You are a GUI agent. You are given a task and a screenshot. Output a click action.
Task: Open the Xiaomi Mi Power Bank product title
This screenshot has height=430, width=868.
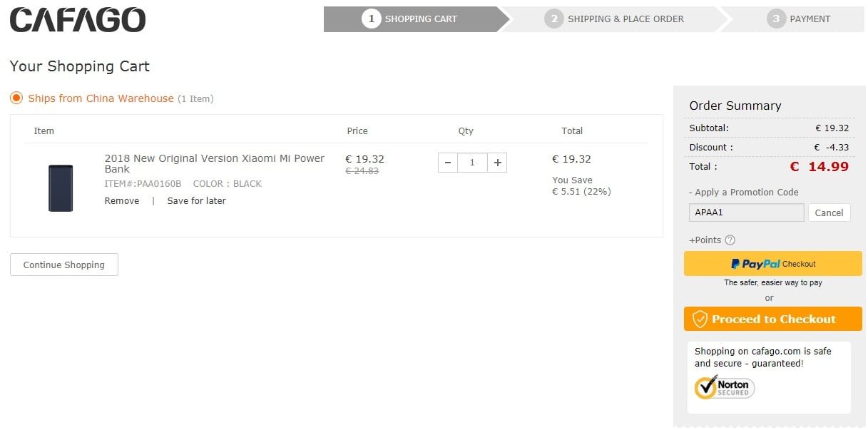point(214,163)
